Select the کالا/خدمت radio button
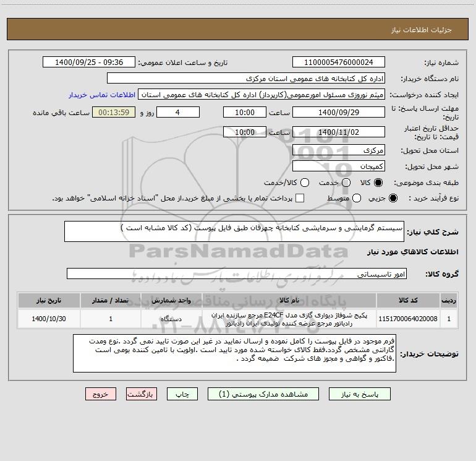476x461 pixels. tap(305, 183)
